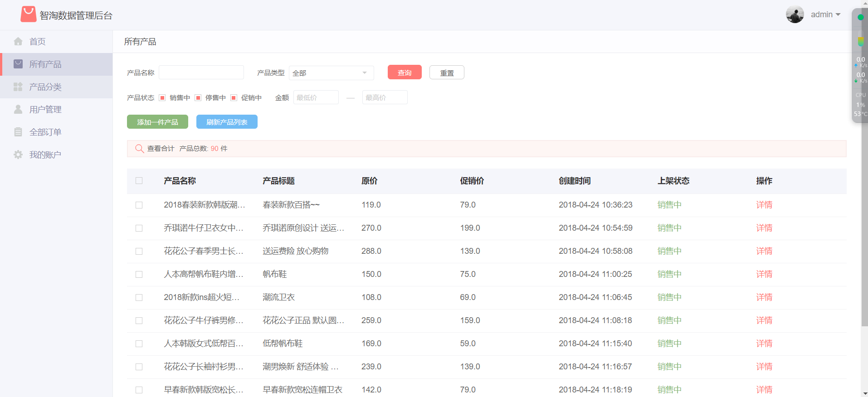Screen dimensions: 868x397
Task: Click product title 春装新款百搭~~
Action: (x=291, y=205)
